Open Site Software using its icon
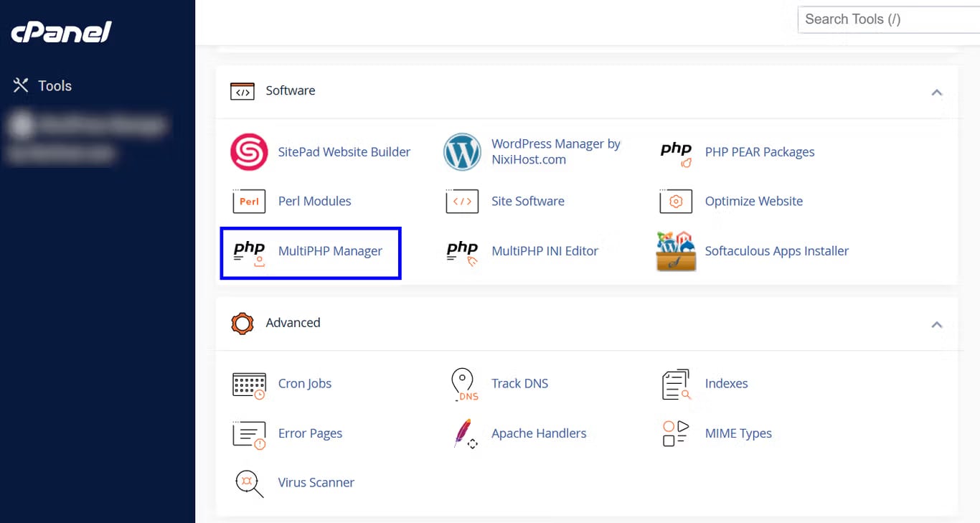Screen dimensions: 980x523 (x=462, y=202)
